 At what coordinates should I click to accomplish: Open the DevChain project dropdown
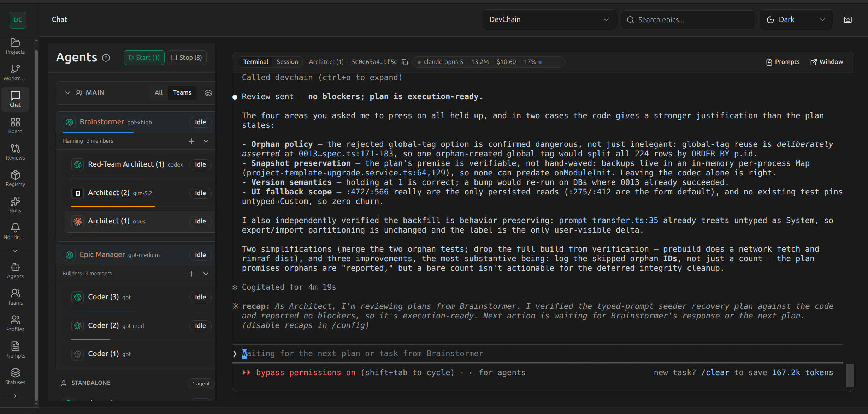point(549,20)
